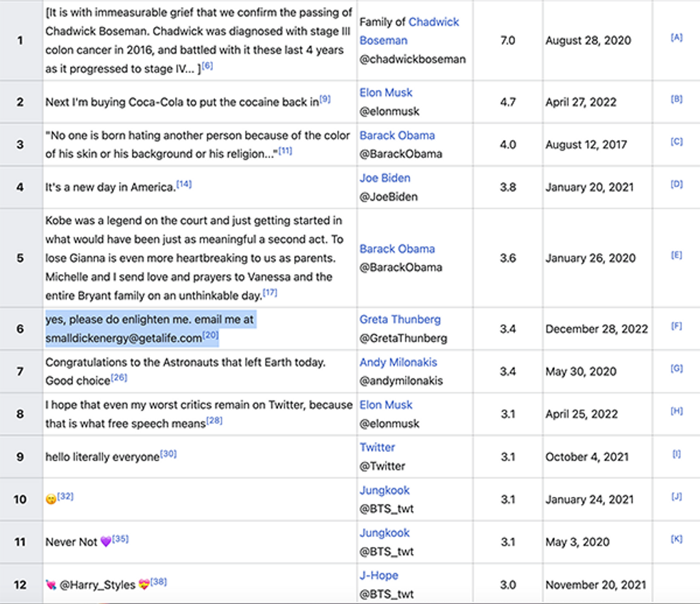The height and width of the screenshot is (604, 700).
Task: Click date April 25, 2022
Action: tap(581, 414)
